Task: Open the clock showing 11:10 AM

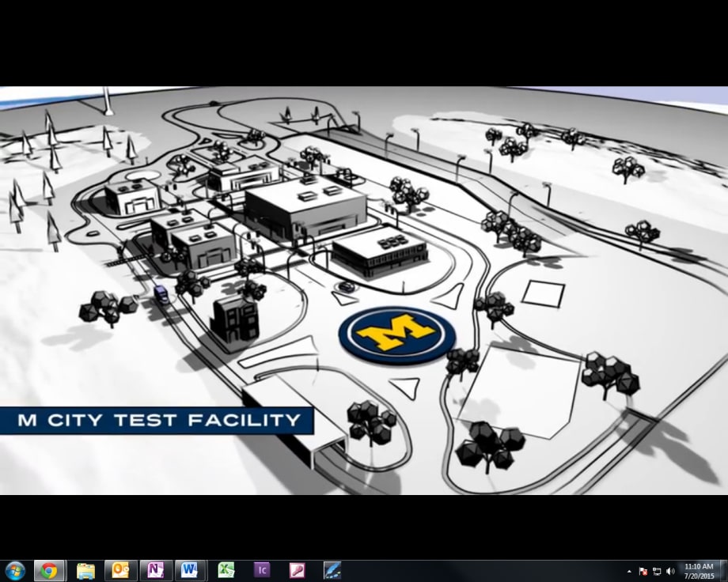Action: [699, 572]
